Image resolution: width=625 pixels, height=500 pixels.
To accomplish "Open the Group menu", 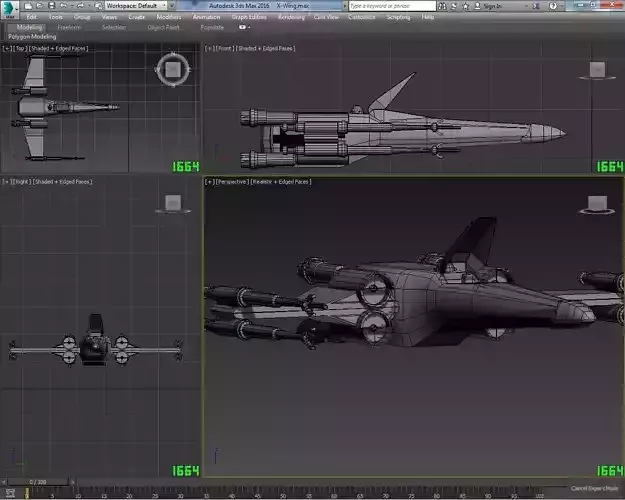I will tap(82, 17).
